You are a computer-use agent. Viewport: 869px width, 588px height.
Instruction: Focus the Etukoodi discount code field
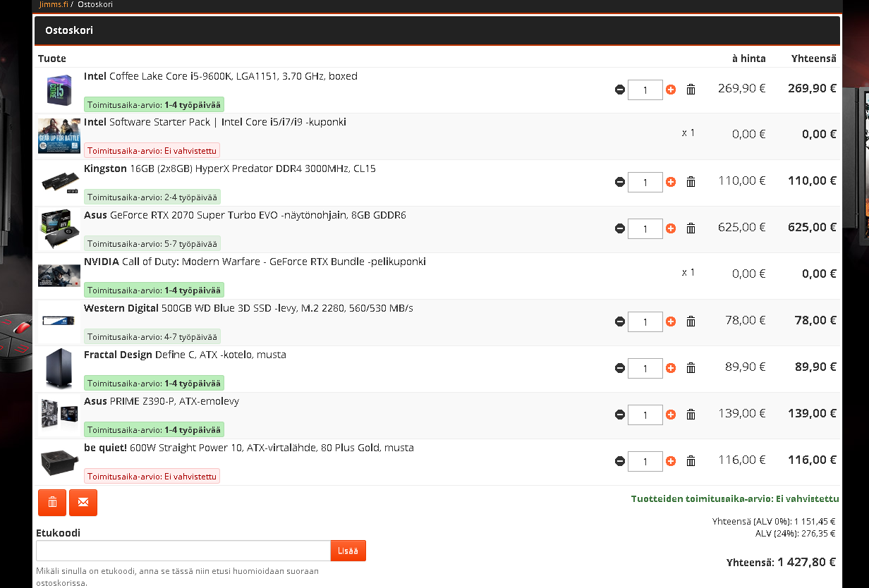click(183, 551)
